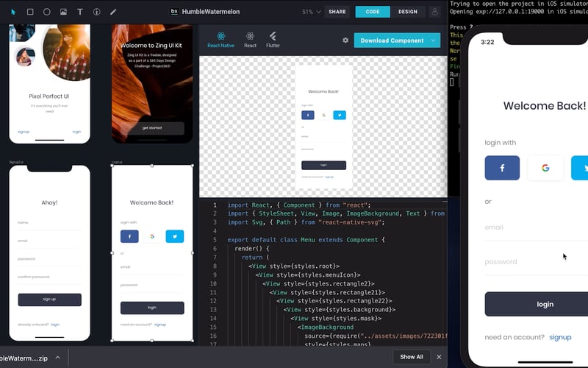Click Twitter icon in Login artboard
Viewport: 588px width, 368px height.
pyautogui.click(x=175, y=236)
